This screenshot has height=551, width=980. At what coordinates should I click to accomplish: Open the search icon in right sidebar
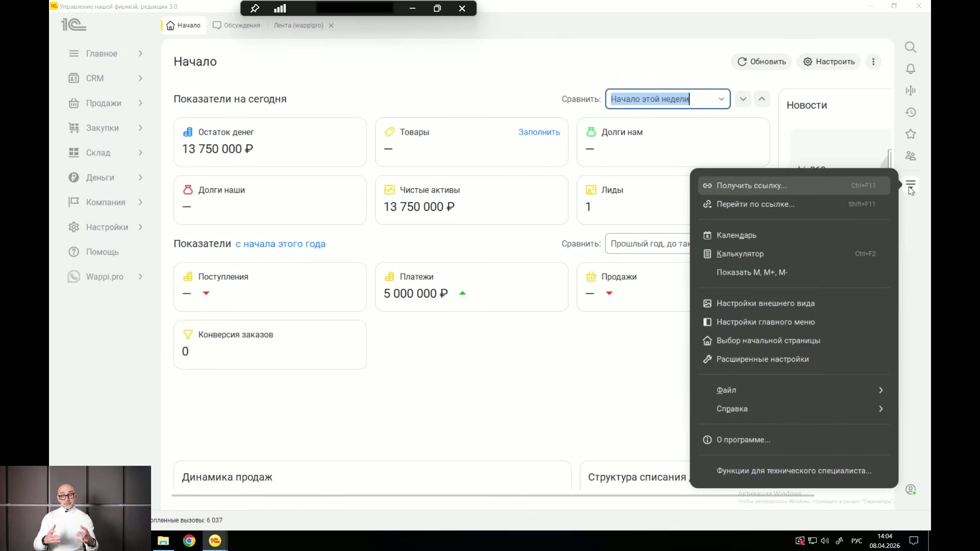911,47
